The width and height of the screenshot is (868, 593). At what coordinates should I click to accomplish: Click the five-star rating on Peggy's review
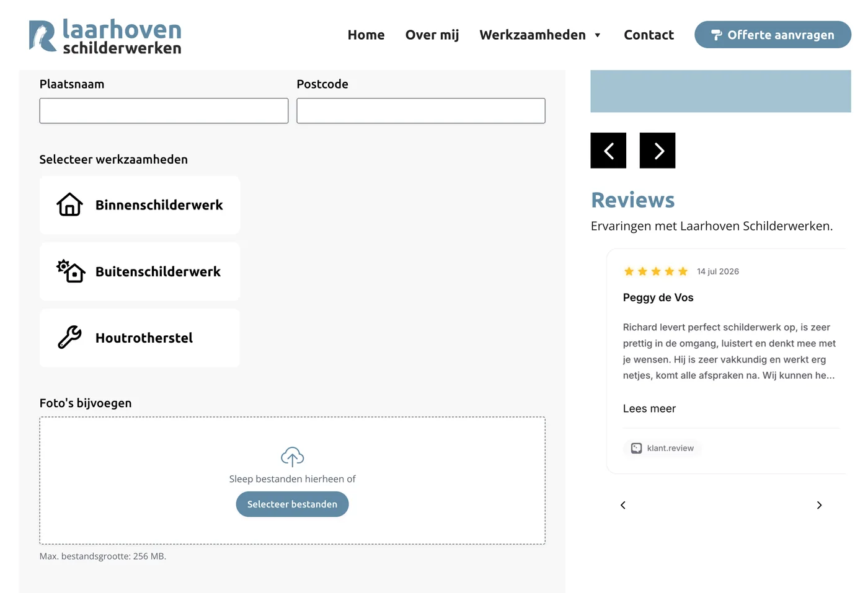point(656,271)
